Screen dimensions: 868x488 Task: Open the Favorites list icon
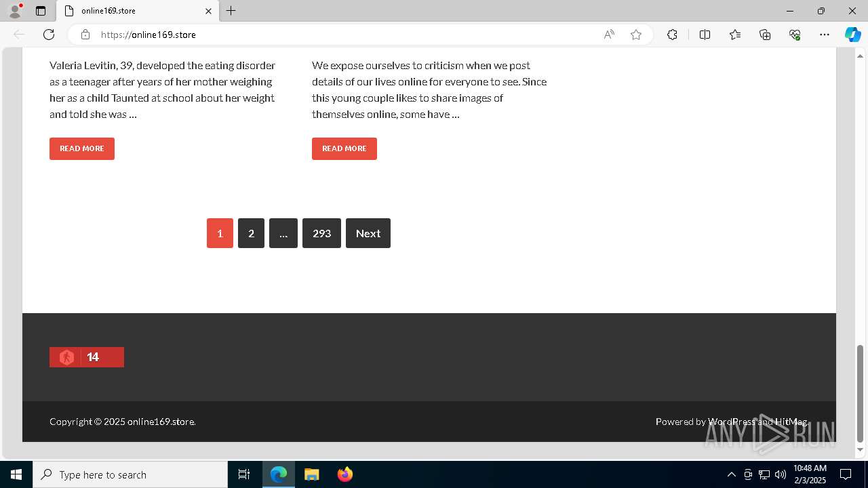(x=735, y=35)
